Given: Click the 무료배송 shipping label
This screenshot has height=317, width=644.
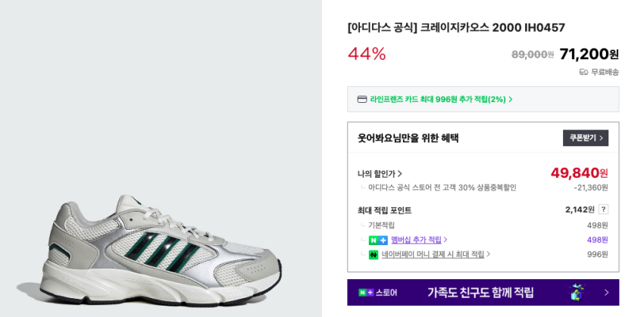Looking at the screenshot, I should (x=605, y=72).
